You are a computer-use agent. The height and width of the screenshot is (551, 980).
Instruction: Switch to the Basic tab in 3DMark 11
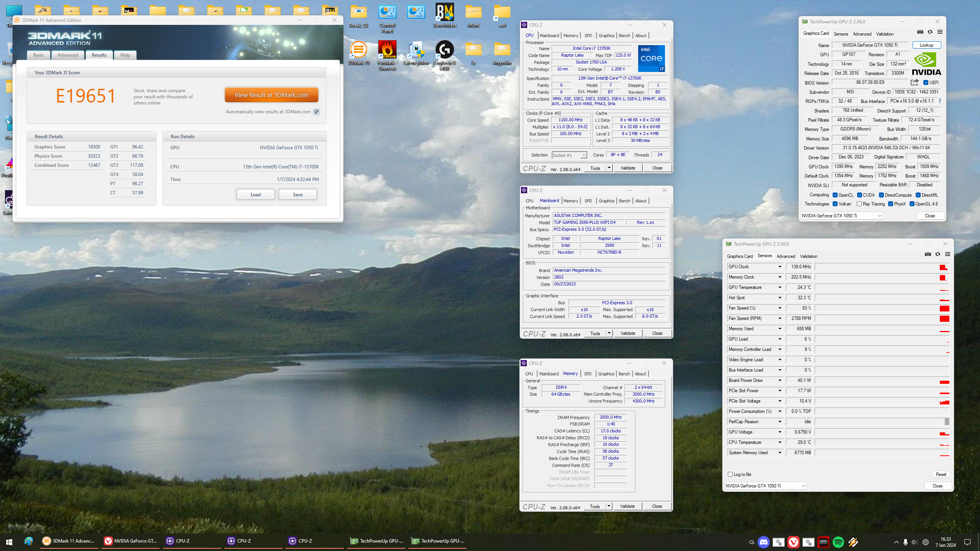tap(38, 55)
